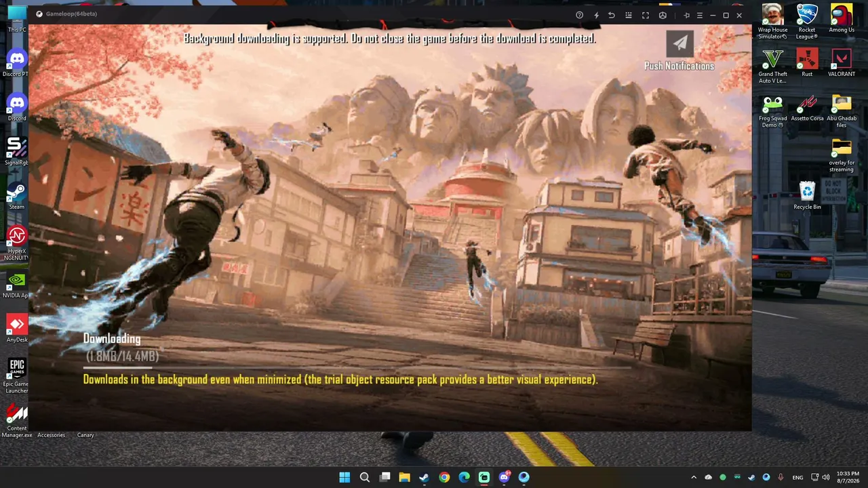Click the yellow background download tip text

point(340,380)
